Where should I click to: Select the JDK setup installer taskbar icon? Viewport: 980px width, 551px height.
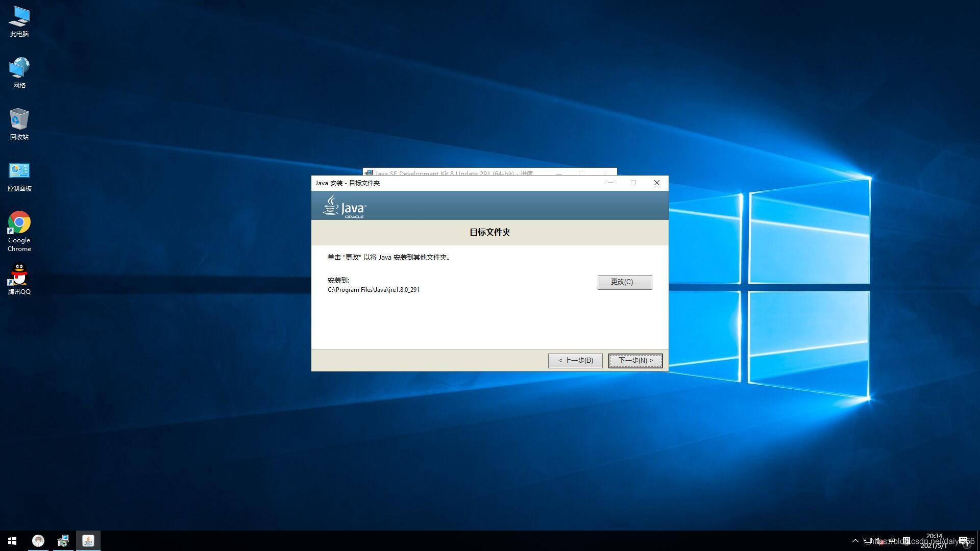click(x=63, y=541)
